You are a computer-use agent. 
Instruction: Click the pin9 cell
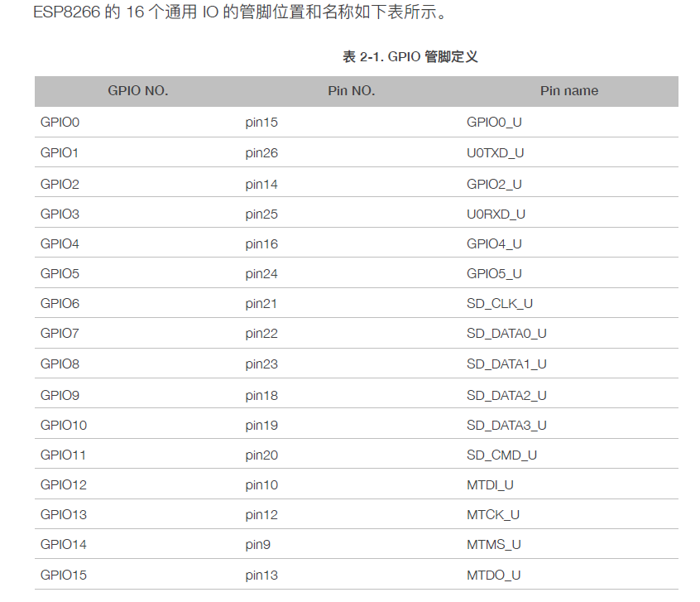(x=258, y=545)
